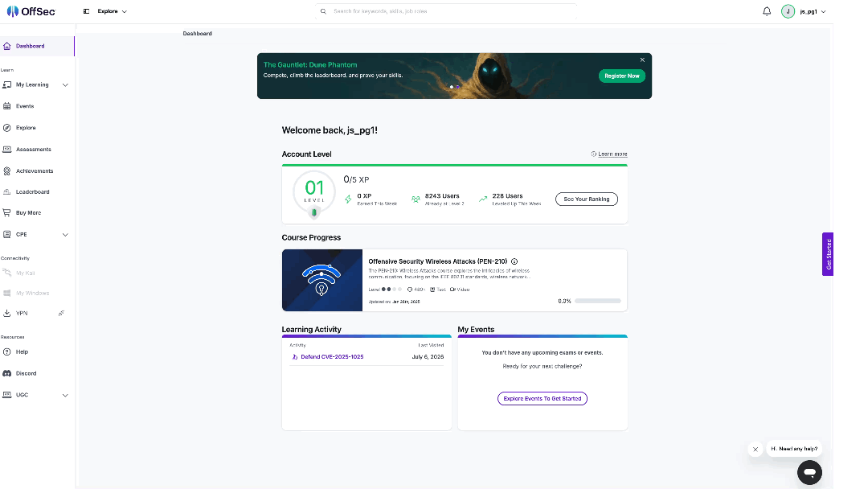
Task: Click See Your Ranking button
Action: [x=586, y=199]
